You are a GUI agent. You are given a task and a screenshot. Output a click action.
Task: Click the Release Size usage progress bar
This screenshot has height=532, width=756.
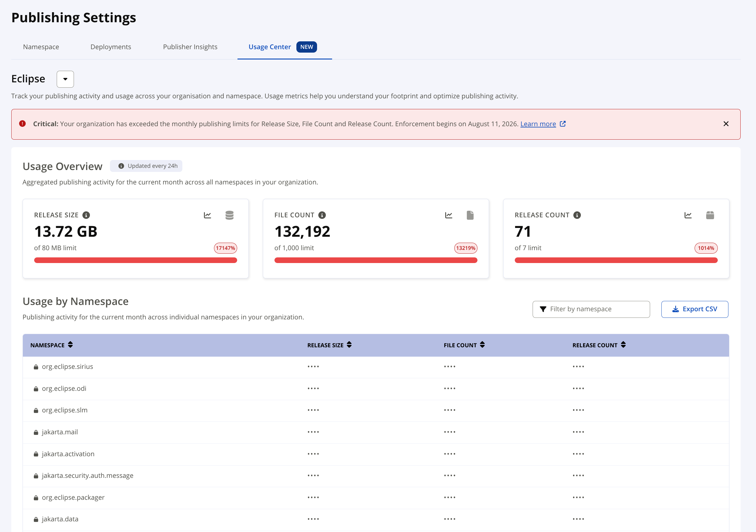point(136,260)
